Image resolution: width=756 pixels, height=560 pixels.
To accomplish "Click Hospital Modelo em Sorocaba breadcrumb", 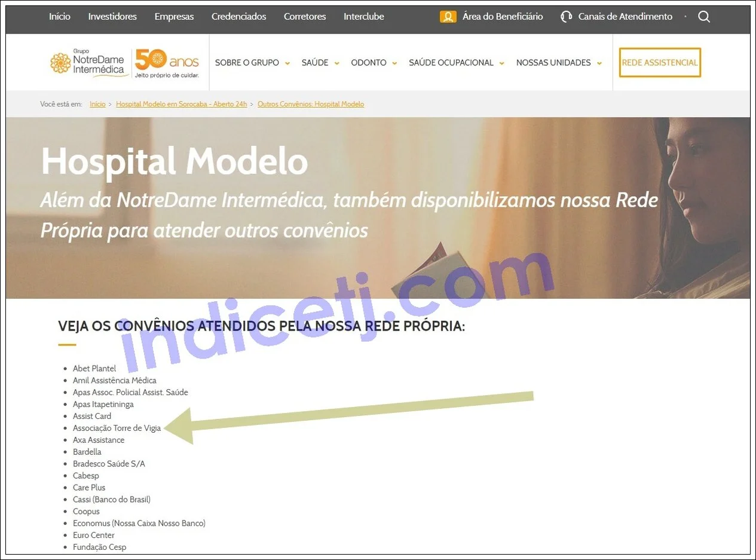I will coord(181,104).
